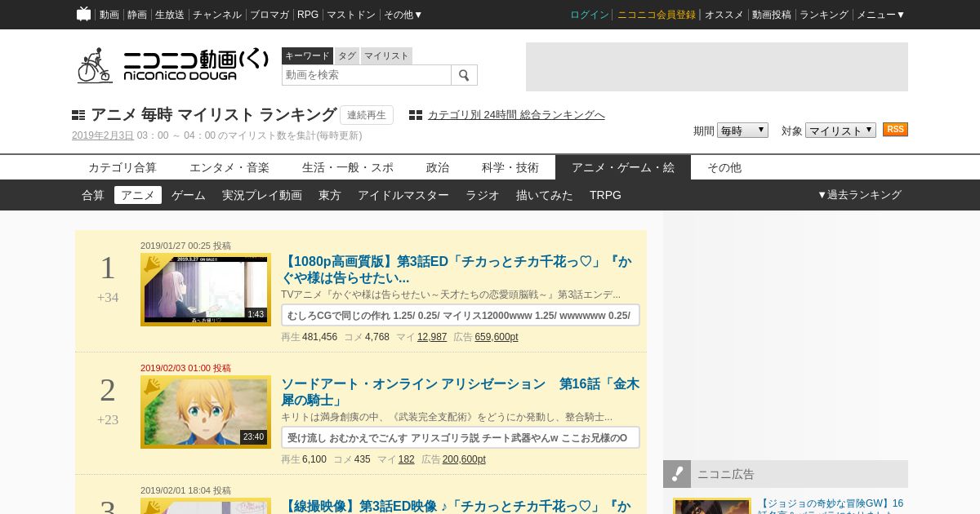Screen dimensions: 980x514
Task: Click the 動画を検索 search field
Action: coord(367,75)
